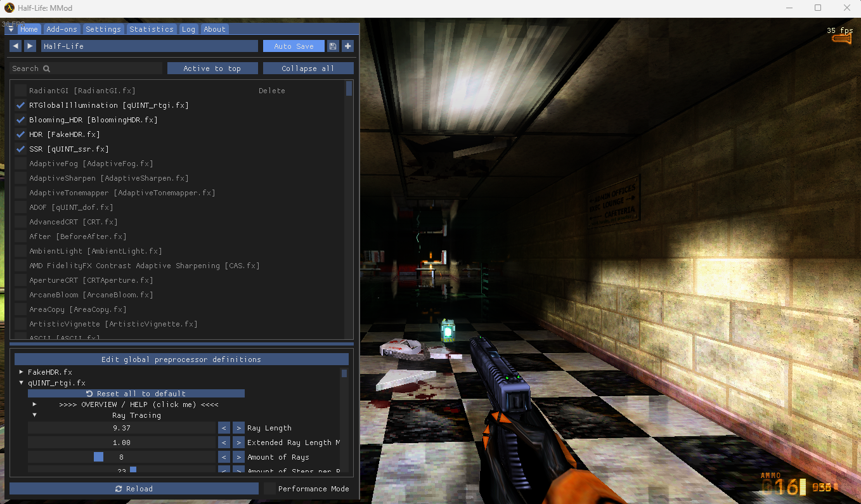Enable the ADOF qUINT_dof.fx checkbox
Viewport: 861px width, 504px height.
(x=21, y=207)
